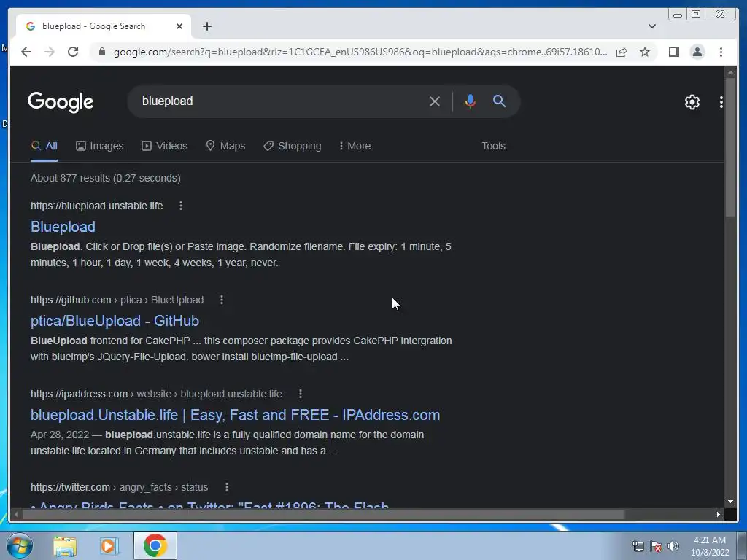Image resolution: width=747 pixels, height=560 pixels.
Task: Switch to Shopping results
Action: tap(292, 146)
